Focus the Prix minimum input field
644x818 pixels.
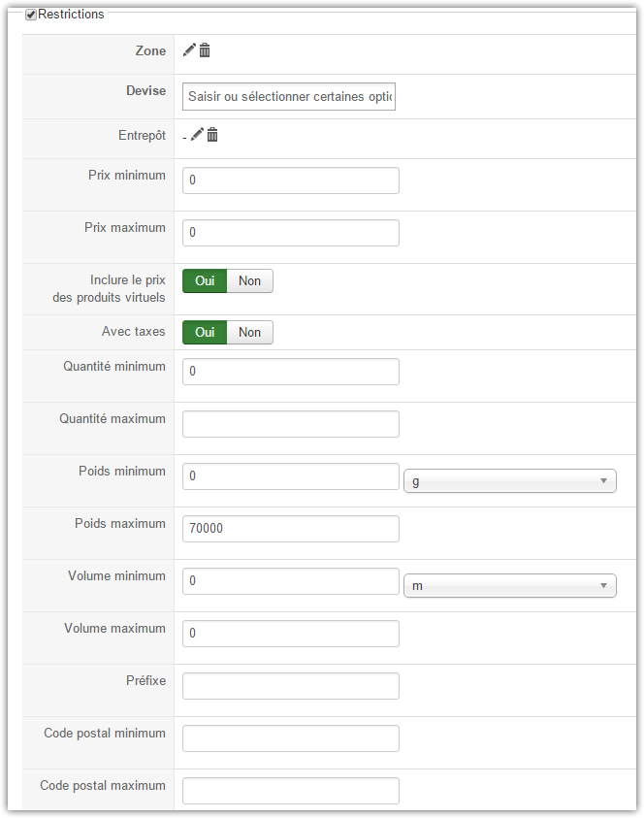pos(291,180)
